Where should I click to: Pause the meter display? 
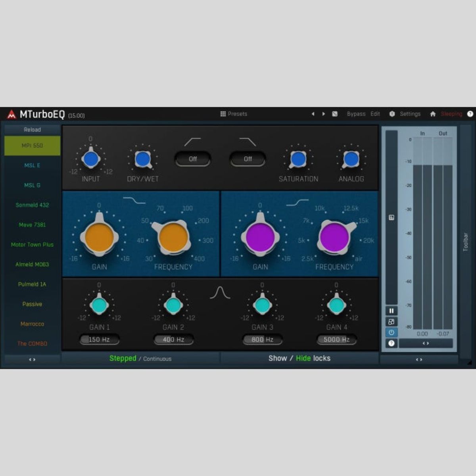pos(392,311)
